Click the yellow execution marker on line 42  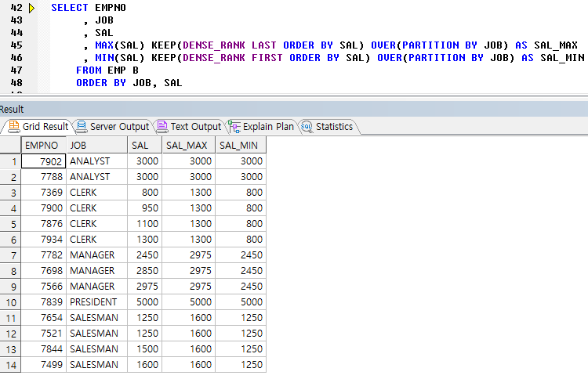coord(32,8)
